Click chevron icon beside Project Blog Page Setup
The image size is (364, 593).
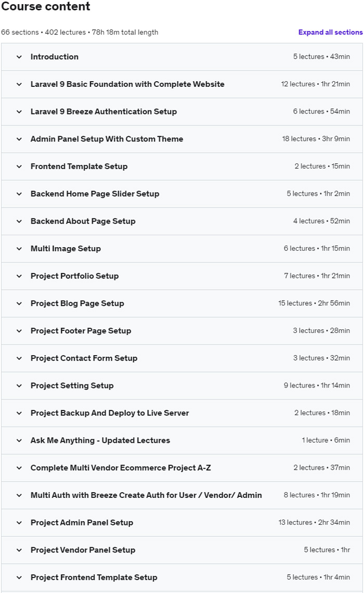(19, 303)
